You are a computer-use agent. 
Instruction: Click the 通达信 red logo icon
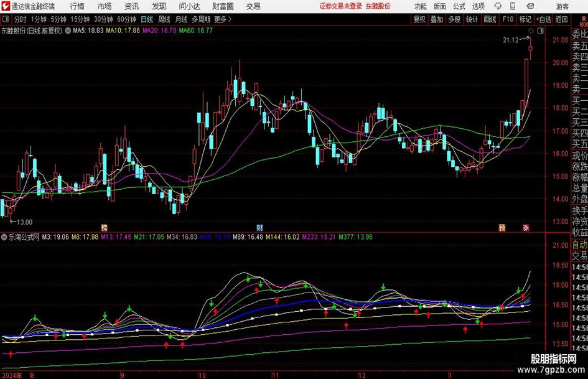pos(5,6)
